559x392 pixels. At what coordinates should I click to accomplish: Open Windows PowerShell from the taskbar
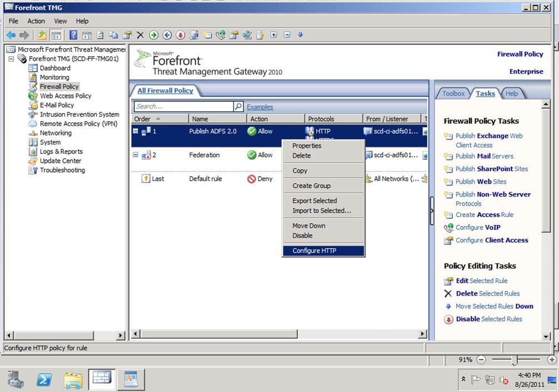coord(44,380)
